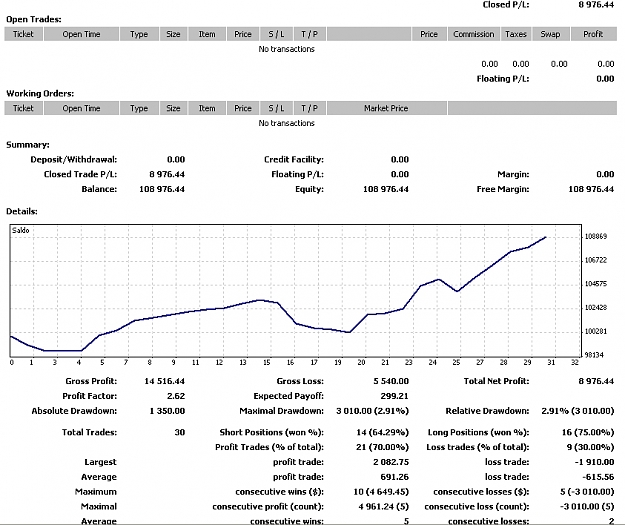The width and height of the screenshot is (625, 525).
Task: Click the Profit column header
Action: [593, 34]
